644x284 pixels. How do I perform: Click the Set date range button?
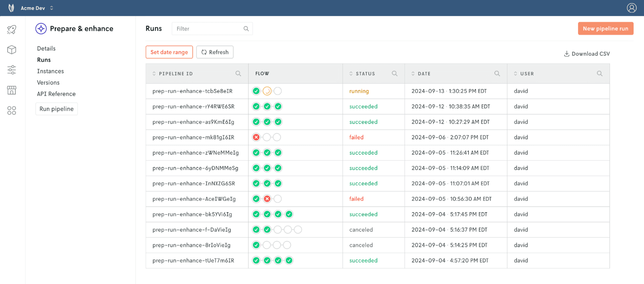[169, 52]
